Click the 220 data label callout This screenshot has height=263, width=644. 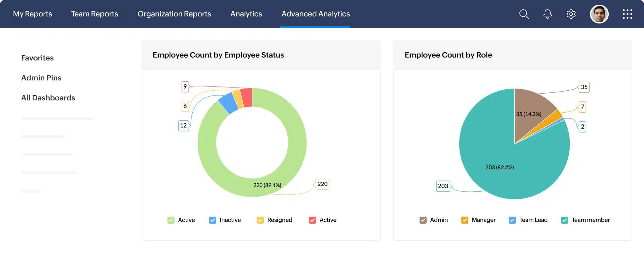(322, 184)
